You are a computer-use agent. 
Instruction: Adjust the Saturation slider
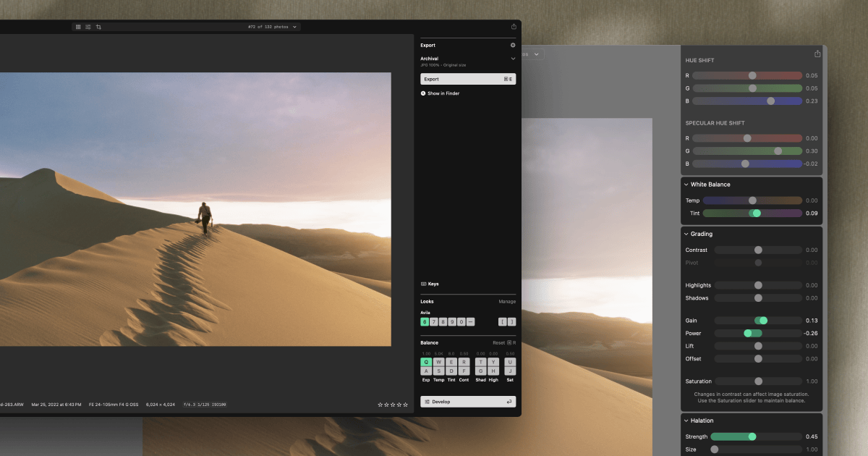coord(758,381)
